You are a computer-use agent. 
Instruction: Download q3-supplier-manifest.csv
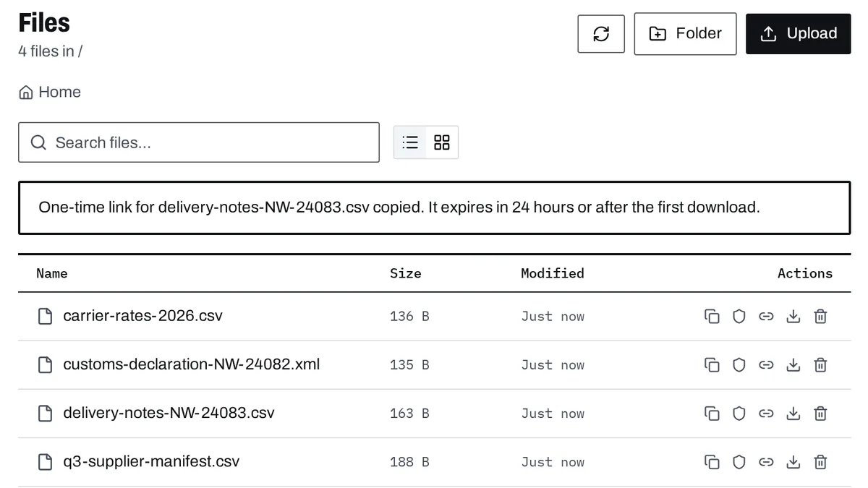point(793,461)
